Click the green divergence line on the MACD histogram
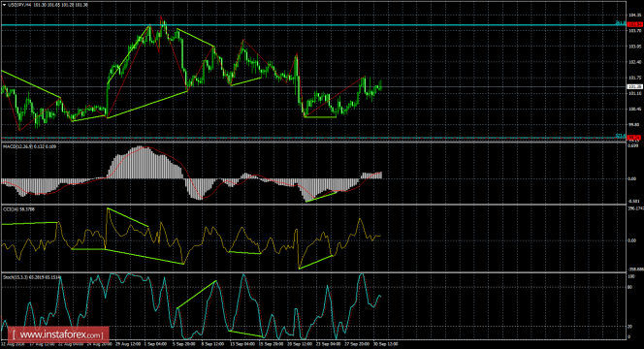Viewport: 644px width, 349px height. 321,197
